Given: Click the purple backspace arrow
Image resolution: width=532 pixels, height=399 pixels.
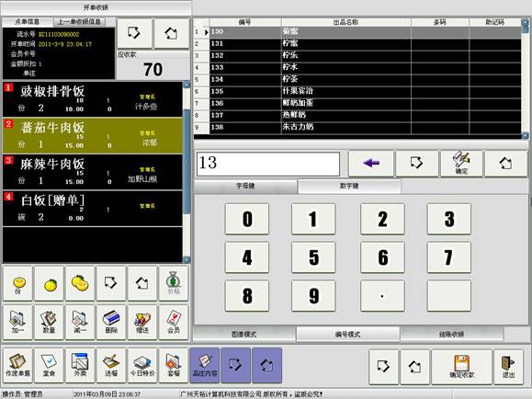Looking at the screenshot, I should (371, 164).
